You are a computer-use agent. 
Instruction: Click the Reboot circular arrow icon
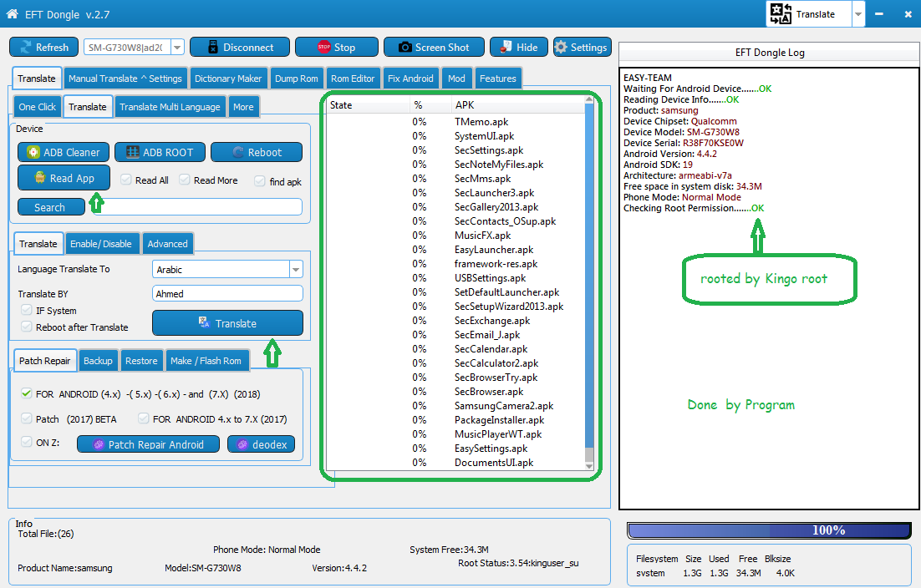(x=238, y=153)
